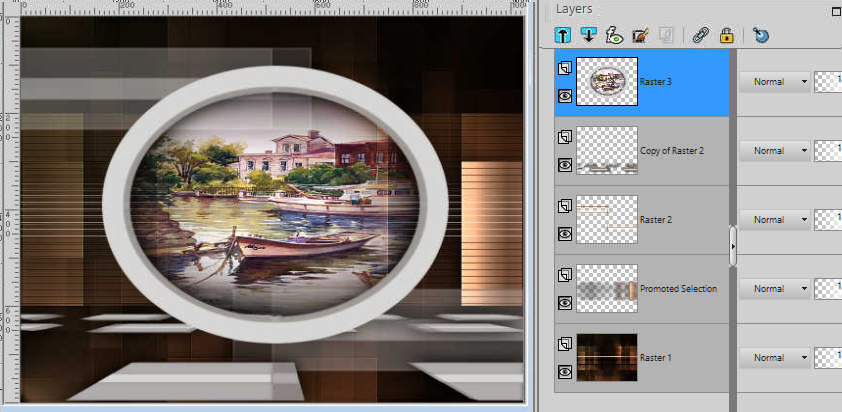Screen dimensions: 842x412
Task: Click the layer type icon of Raster 2
Action: tap(565, 205)
